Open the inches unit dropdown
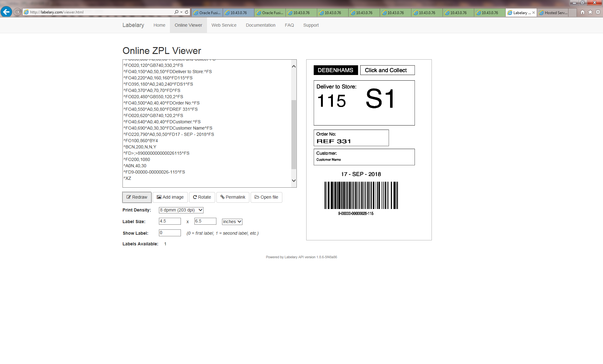 coord(232,222)
